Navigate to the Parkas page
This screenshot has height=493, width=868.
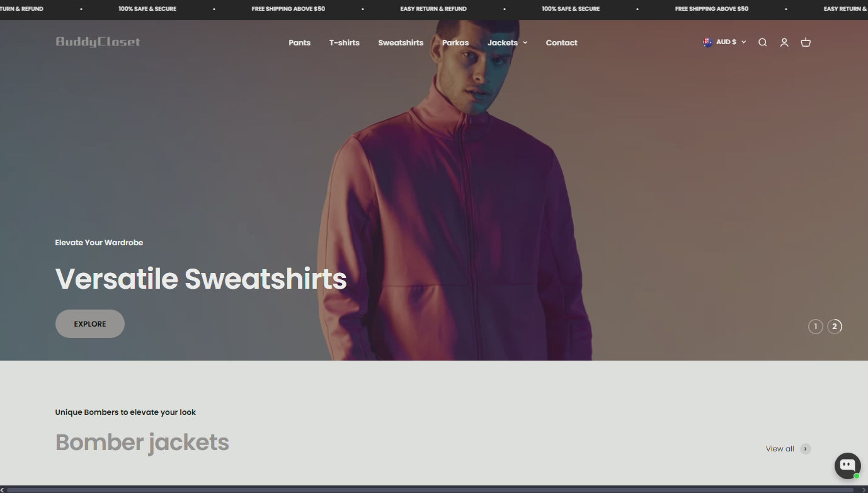[x=455, y=43]
